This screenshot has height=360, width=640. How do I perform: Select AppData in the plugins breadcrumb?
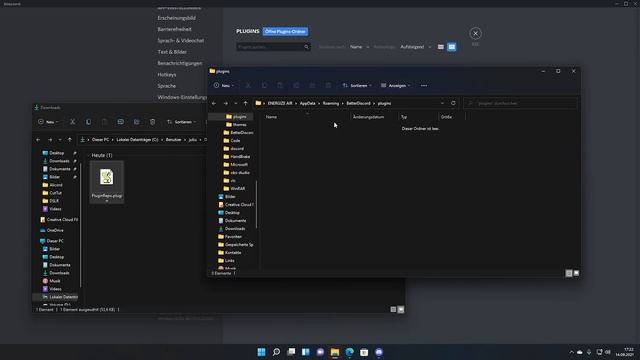(307, 103)
